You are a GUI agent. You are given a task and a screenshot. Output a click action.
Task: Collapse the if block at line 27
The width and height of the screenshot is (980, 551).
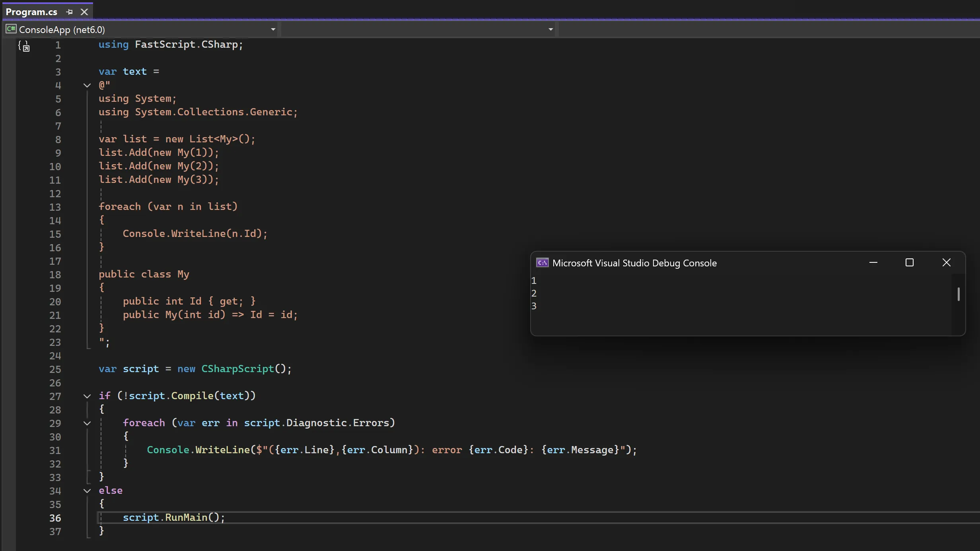point(87,396)
